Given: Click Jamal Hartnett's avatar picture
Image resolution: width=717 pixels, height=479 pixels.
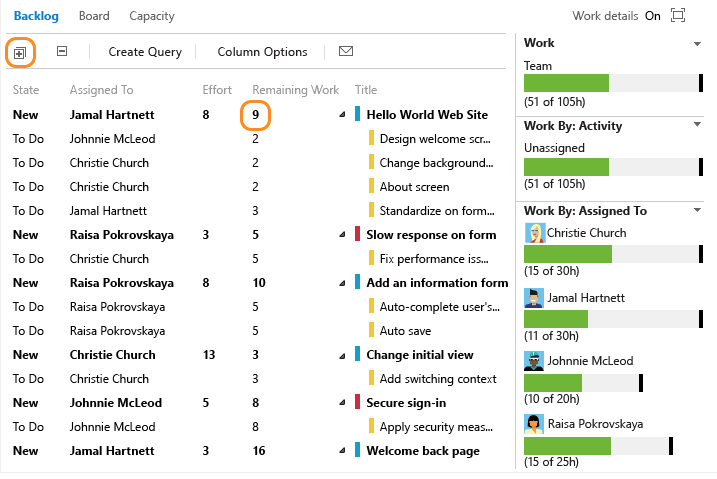Looking at the screenshot, I should pos(534,298).
